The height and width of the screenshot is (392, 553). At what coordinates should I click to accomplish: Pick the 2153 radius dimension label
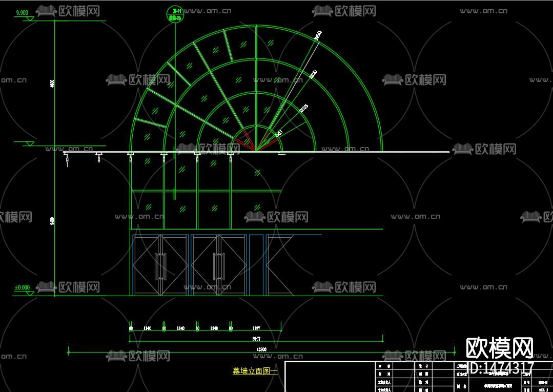pos(303,108)
